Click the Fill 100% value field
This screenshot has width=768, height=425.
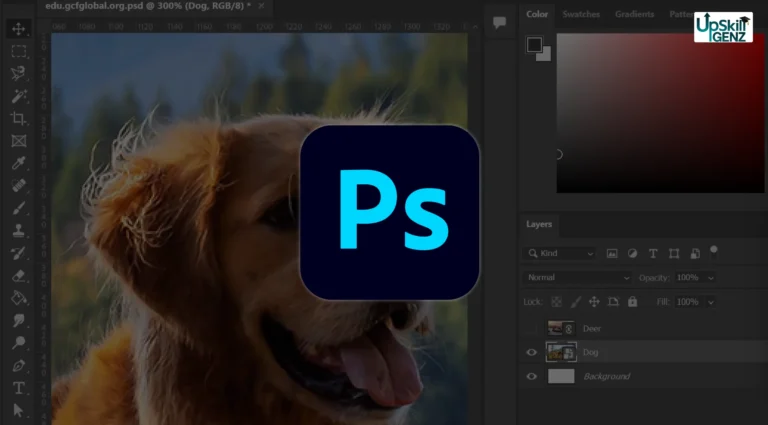click(690, 302)
